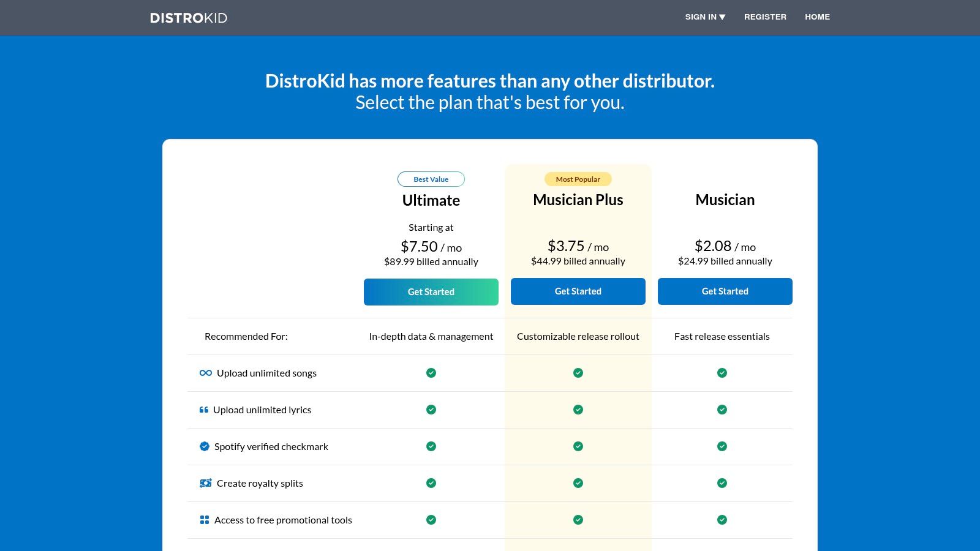Click Musician Plus checkmark for Spotify verified

(578, 446)
